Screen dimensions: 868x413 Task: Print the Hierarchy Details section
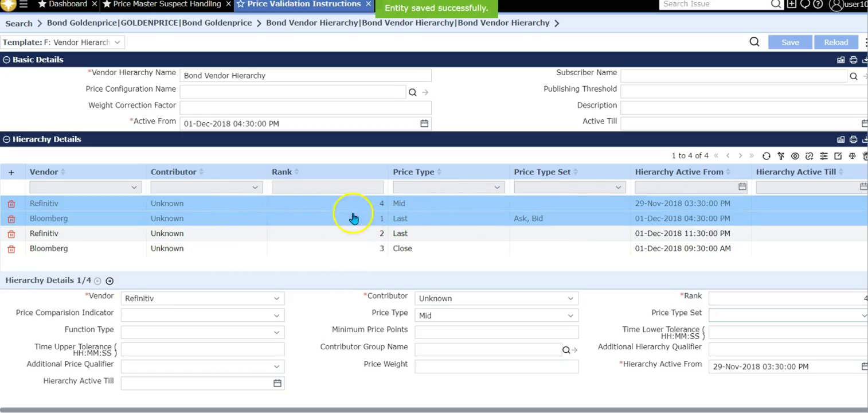tap(853, 139)
